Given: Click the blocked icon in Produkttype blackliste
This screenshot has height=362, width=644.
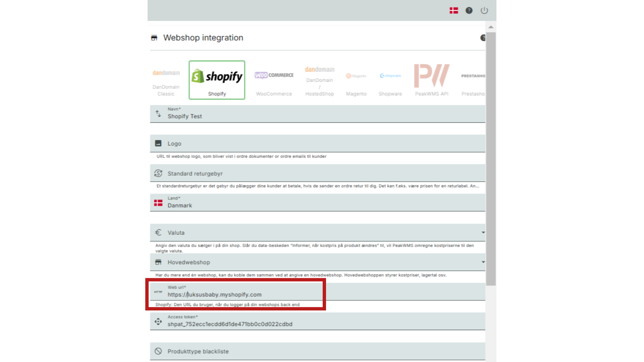Looking at the screenshot, I should pyautogui.click(x=158, y=351).
